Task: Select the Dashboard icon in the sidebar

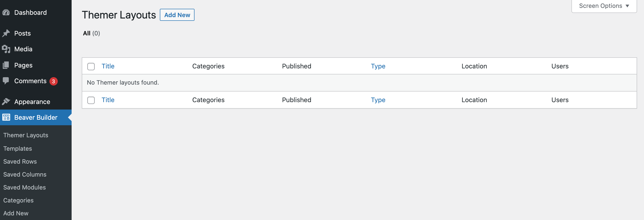Action: [6, 12]
